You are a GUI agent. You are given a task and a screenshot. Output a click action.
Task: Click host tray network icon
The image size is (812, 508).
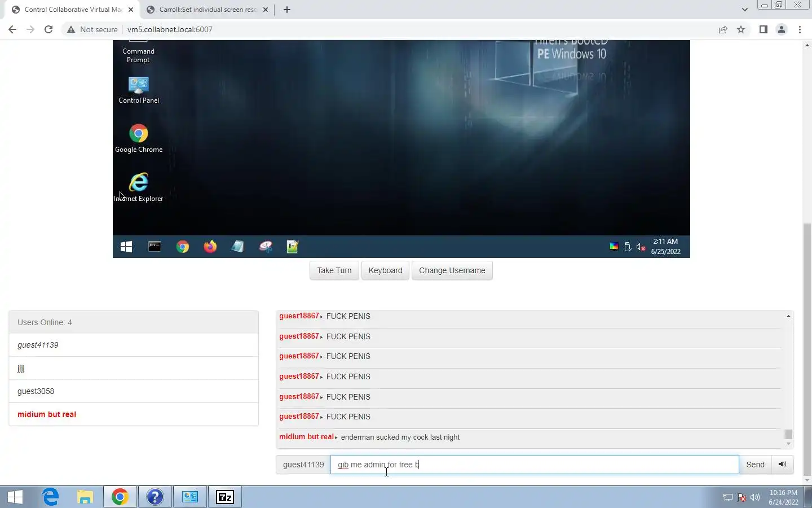728,497
